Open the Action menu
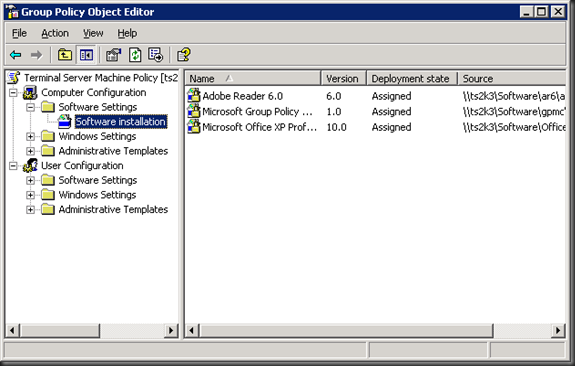The width and height of the screenshot is (575, 366). tap(55, 33)
